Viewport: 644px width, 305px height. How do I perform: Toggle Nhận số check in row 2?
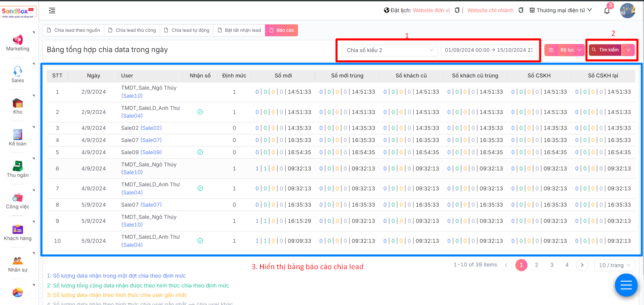(200, 112)
